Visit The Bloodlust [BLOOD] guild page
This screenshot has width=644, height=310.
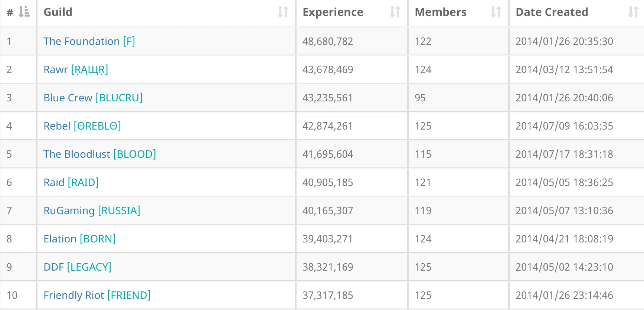99,154
